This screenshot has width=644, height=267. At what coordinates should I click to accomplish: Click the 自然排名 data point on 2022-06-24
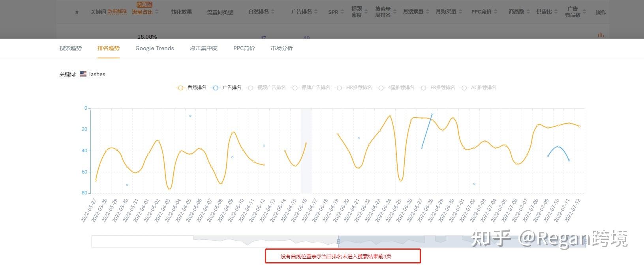point(390,116)
